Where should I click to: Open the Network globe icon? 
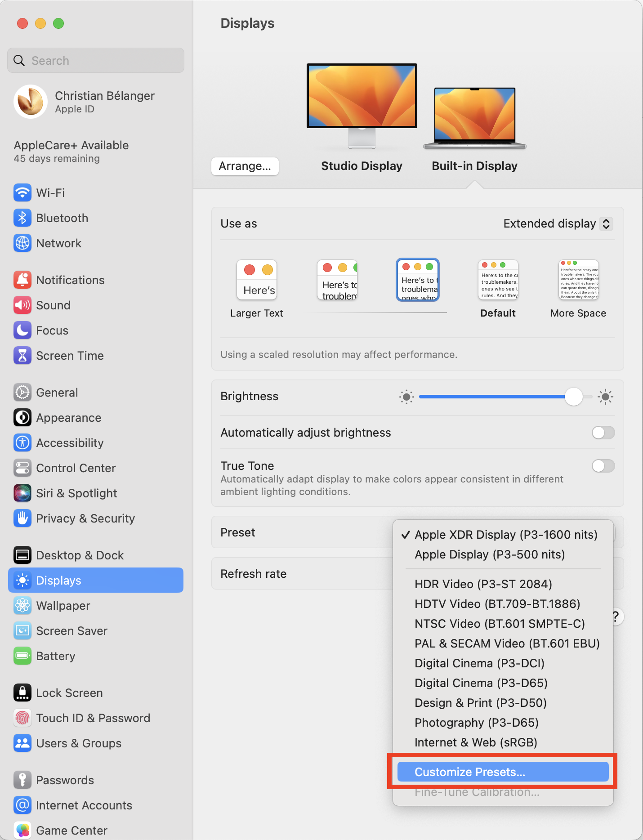coord(22,243)
